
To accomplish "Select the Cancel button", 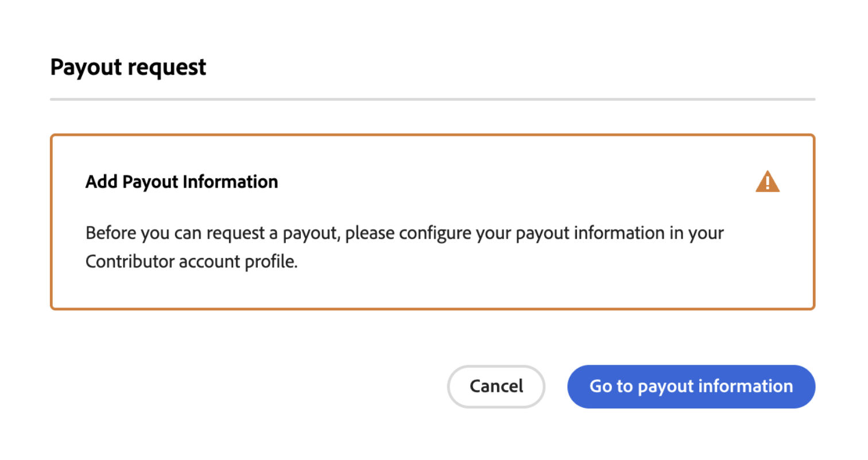I will pyautogui.click(x=496, y=386).
